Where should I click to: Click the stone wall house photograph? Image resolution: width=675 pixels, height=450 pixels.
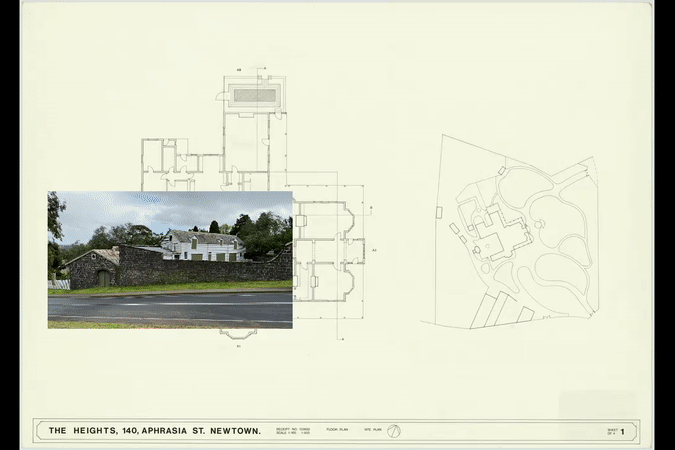170,260
